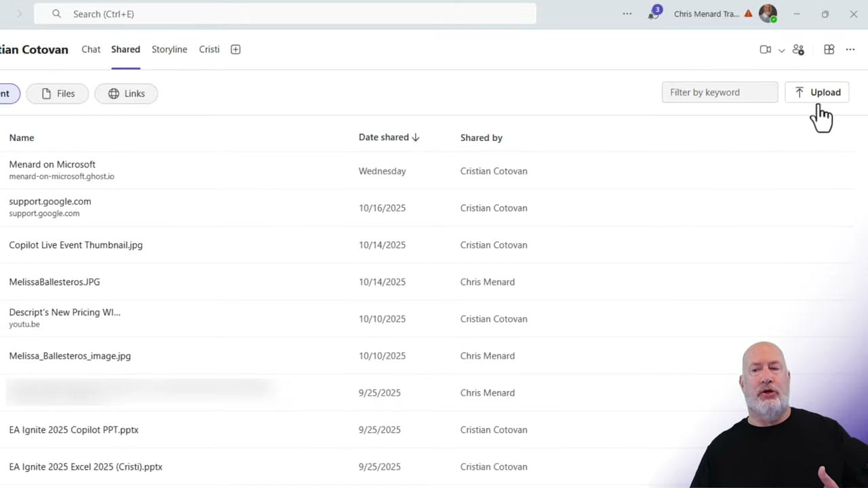Open the Chris Menard profile avatar
The image size is (868, 488).
(x=766, y=12)
